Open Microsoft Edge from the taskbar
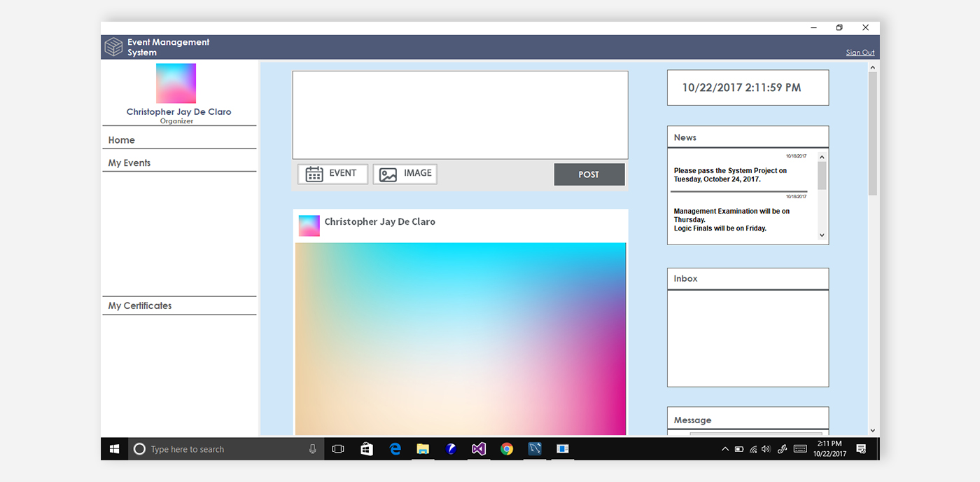The width and height of the screenshot is (980, 482). (x=395, y=449)
